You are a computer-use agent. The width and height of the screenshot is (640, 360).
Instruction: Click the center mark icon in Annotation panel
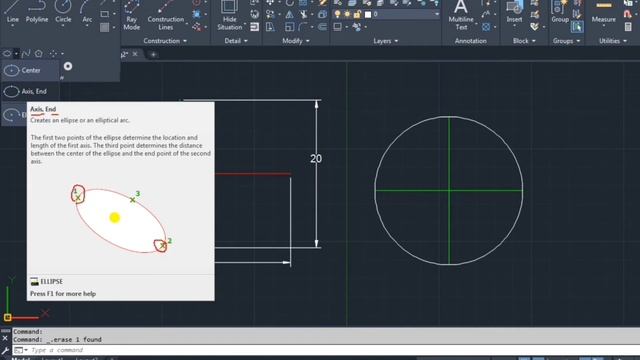point(486,27)
